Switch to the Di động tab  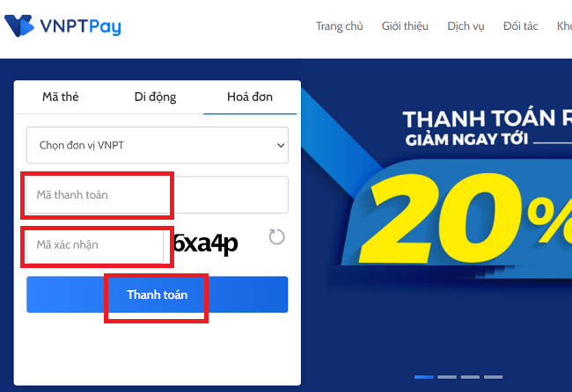pyautogui.click(x=155, y=97)
